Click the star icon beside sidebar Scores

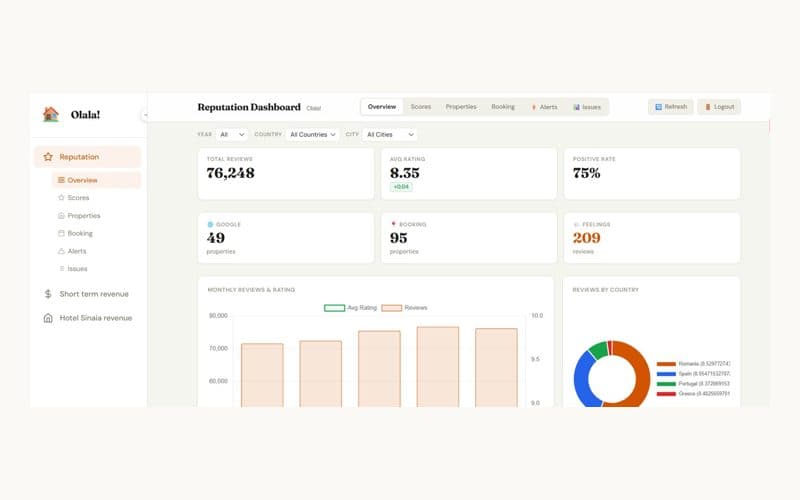tap(61, 197)
